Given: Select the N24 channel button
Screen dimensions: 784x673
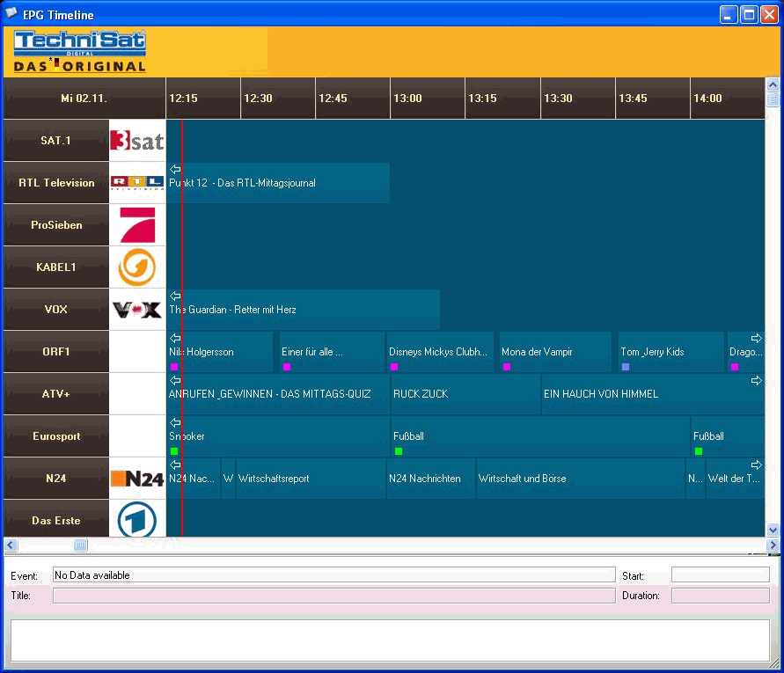Looking at the screenshot, I should coord(56,479).
